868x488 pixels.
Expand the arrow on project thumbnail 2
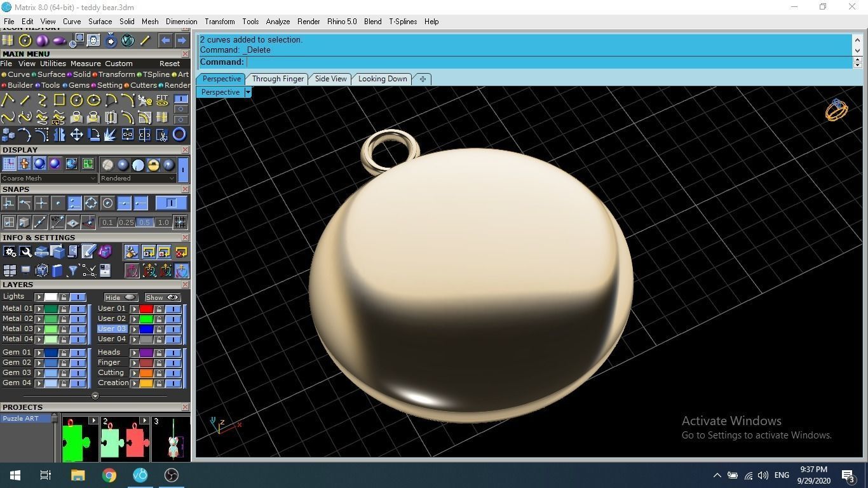[x=144, y=421]
